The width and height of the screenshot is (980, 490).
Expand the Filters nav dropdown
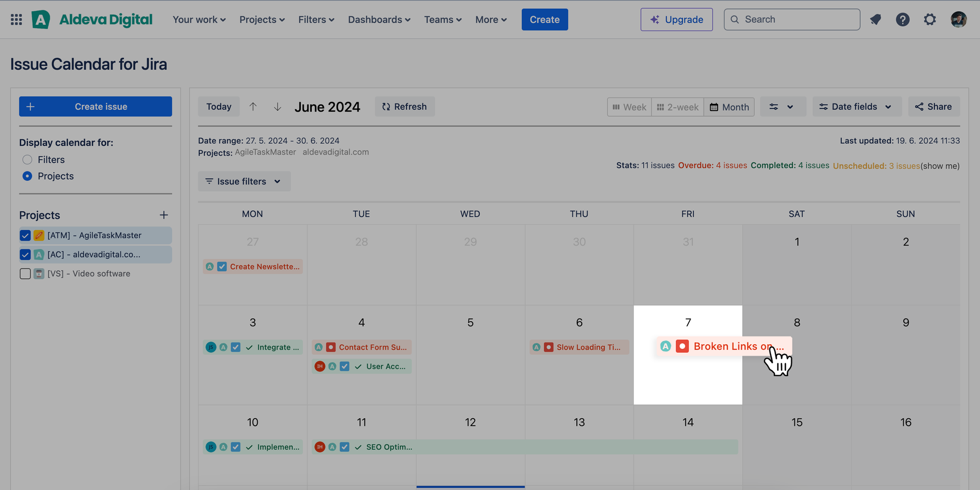click(316, 20)
